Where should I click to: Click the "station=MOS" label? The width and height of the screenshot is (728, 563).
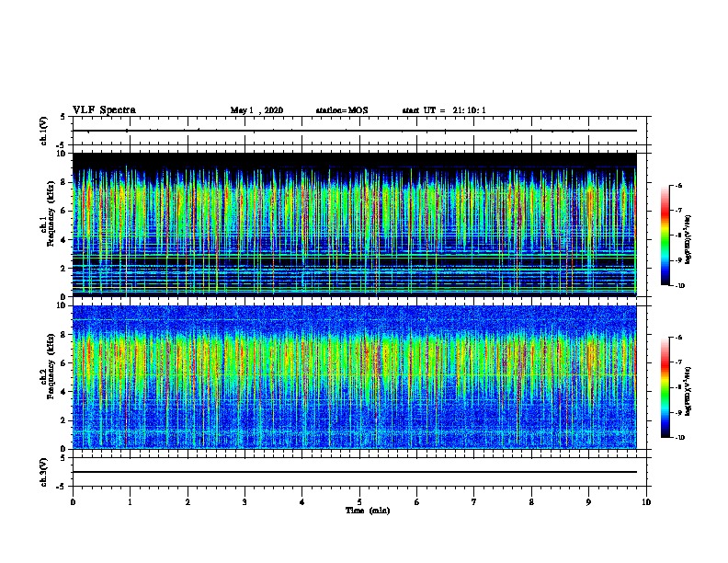click(x=342, y=110)
